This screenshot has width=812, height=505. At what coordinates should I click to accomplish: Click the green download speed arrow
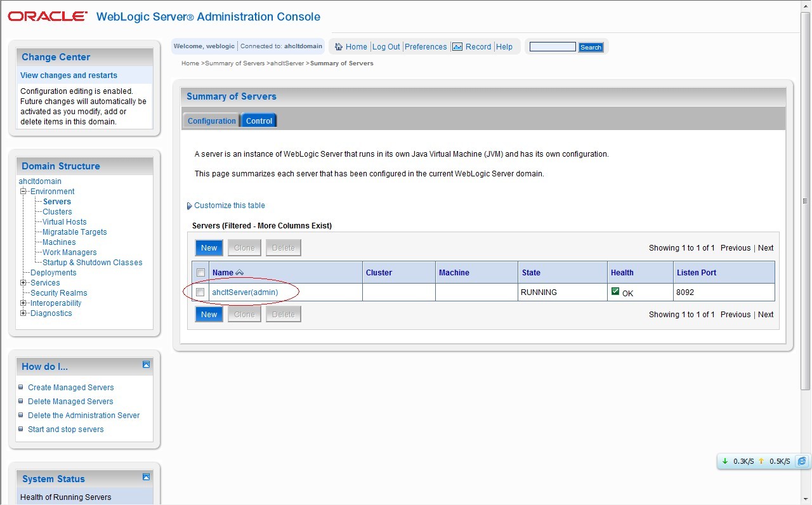(x=725, y=461)
